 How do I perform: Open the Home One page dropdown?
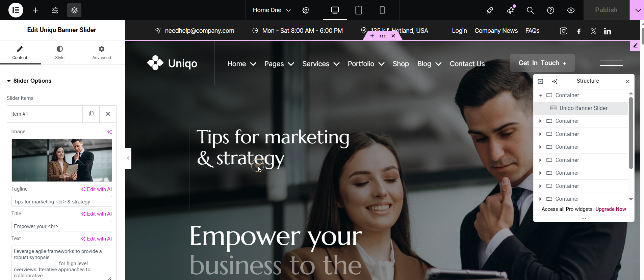pyautogui.click(x=272, y=10)
